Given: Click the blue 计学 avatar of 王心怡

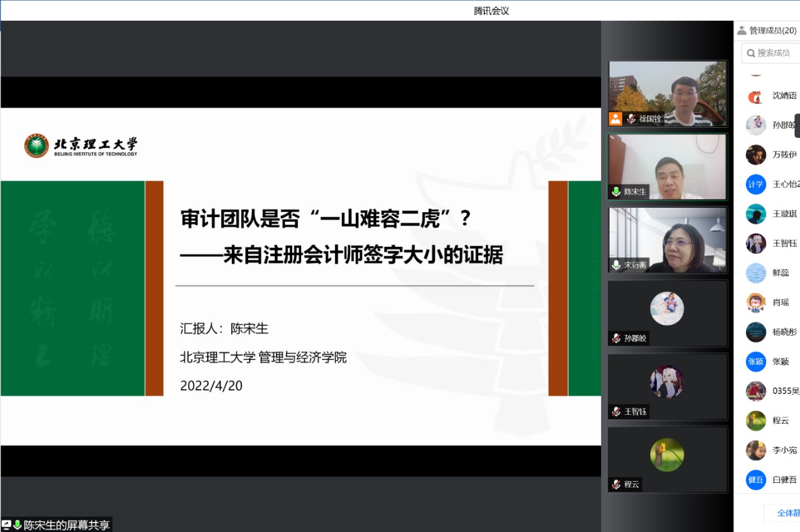Looking at the screenshot, I should click(x=755, y=184).
